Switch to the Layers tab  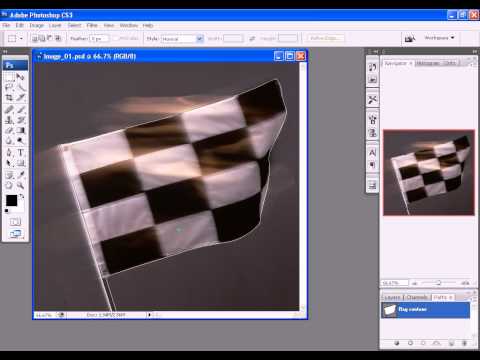pos(392,297)
